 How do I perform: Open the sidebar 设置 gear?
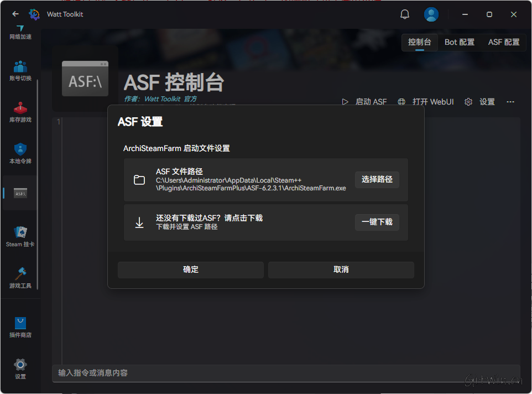[20, 369]
